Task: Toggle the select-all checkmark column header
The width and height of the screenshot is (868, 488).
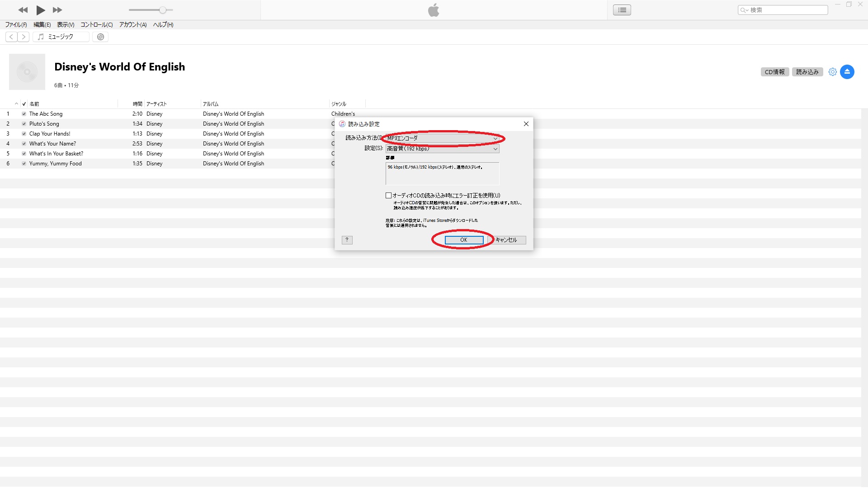Action: point(24,104)
